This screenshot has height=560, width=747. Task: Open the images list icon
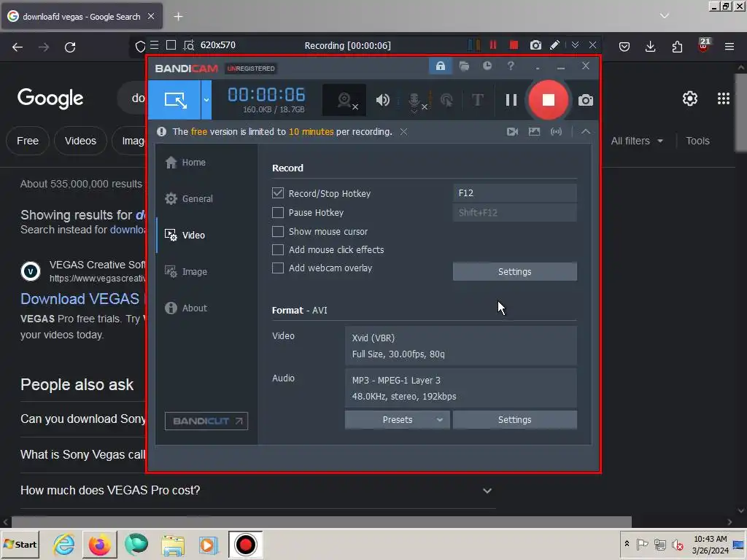click(534, 132)
